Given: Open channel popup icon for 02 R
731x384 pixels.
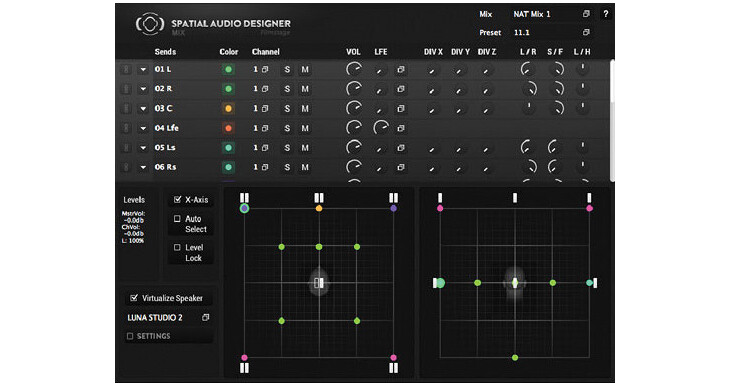Looking at the screenshot, I should [x=265, y=89].
